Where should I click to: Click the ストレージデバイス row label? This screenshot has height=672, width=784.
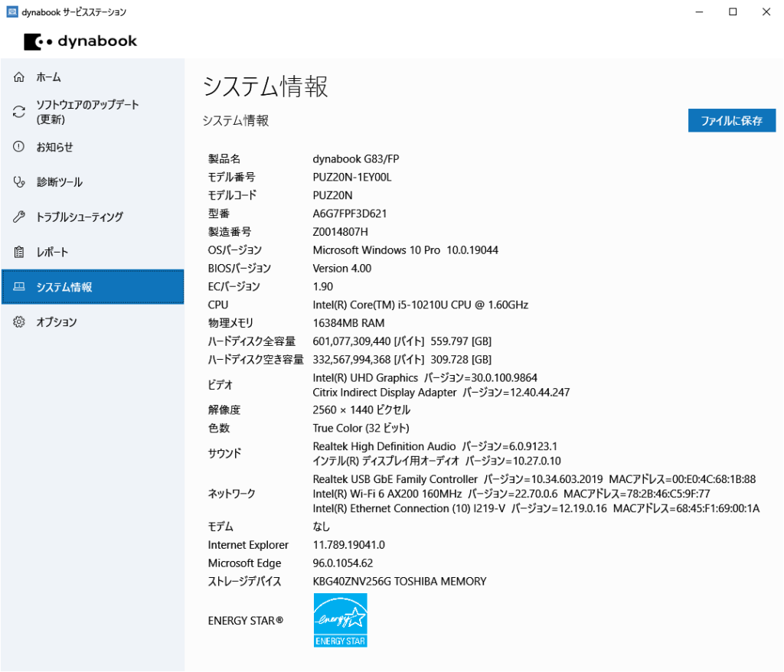coord(244,581)
